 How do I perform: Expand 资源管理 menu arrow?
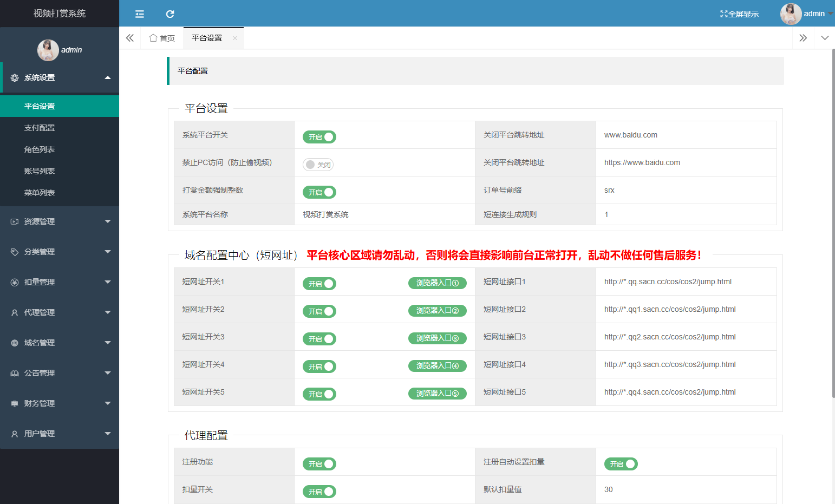point(108,221)
